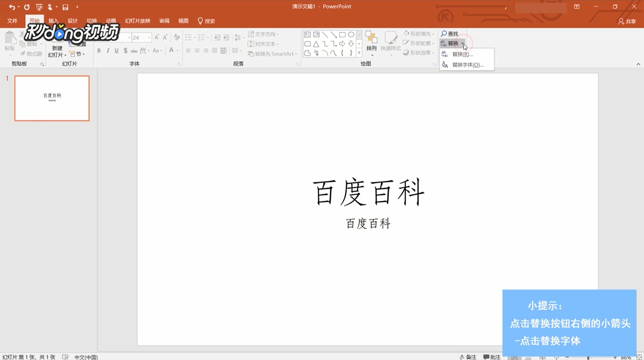The width and height of the screenshot is (644, 360).
Task: Open the 形状填充 shape fill option
Action: (418, 33)
